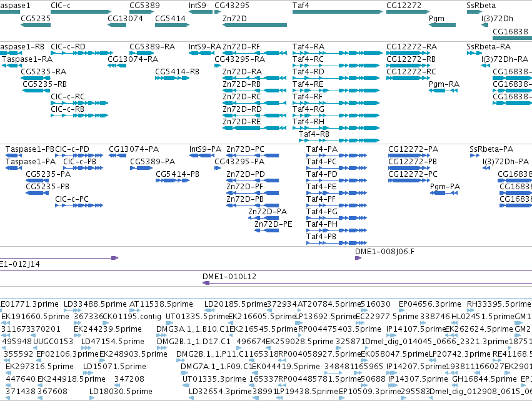
Task: Click EST LD18030.5prime
Action: (93, 399)
